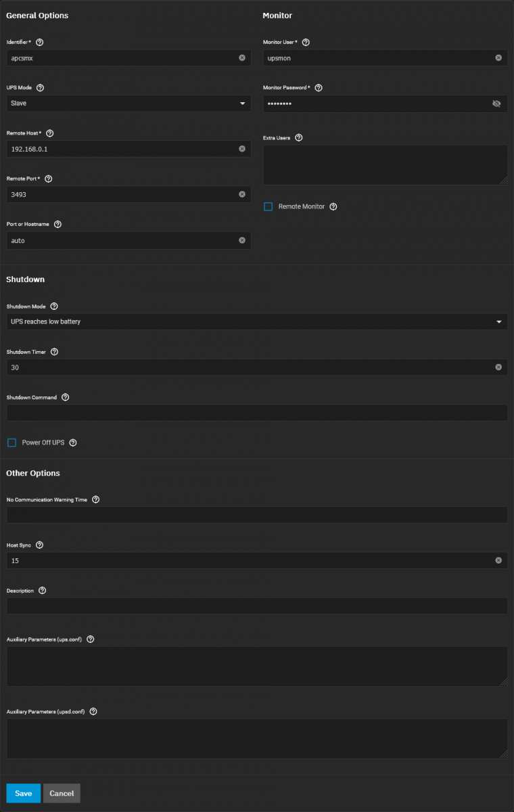Clear the Remote Host value

coord(242,149)
